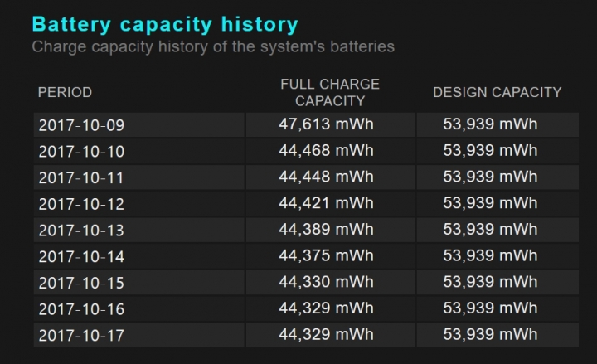Click the full charge value 44,389 mWh
597x364 pixels.
click(327, 230)
